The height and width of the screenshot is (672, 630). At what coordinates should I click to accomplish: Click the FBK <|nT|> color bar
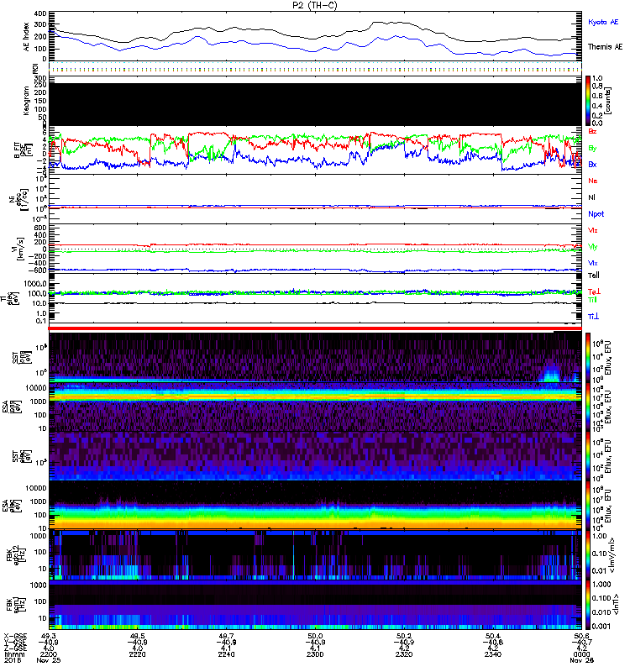click(588, 605)
